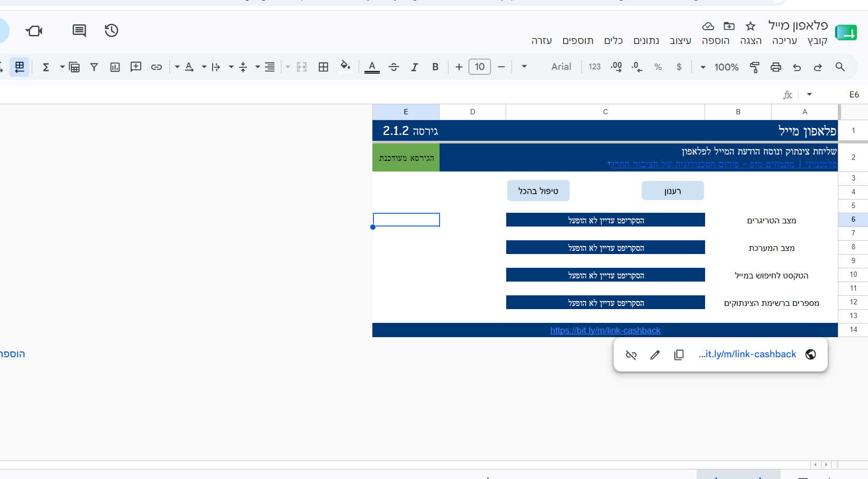Star the document with the star icon

751,26
